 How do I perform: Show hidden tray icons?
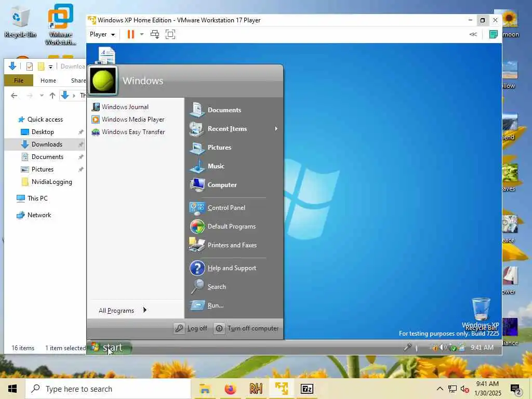[x=440, y=389]
